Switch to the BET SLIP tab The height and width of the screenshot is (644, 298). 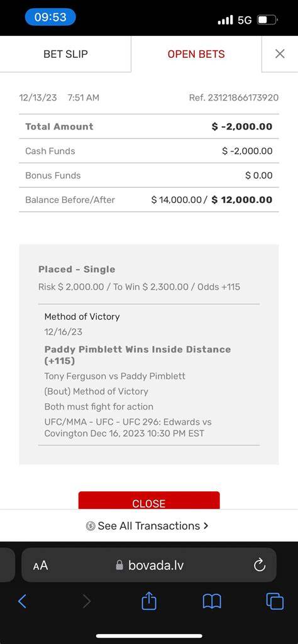[x=65, y=54]
